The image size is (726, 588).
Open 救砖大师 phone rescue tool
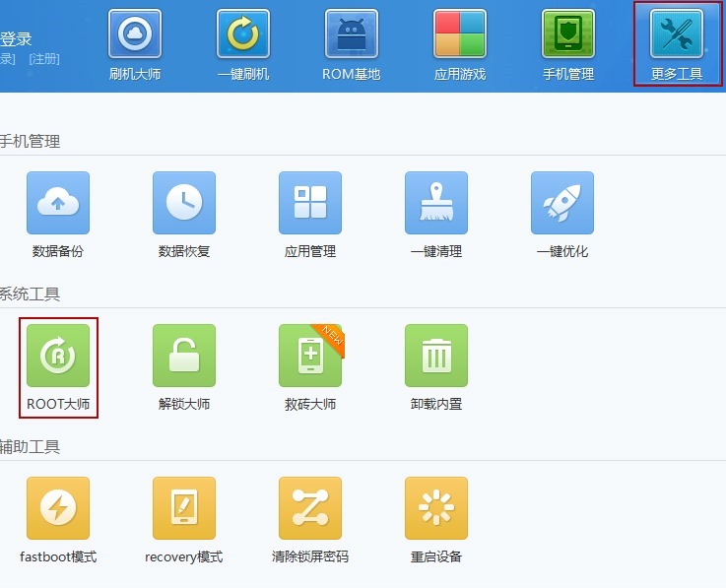[310, 356]
